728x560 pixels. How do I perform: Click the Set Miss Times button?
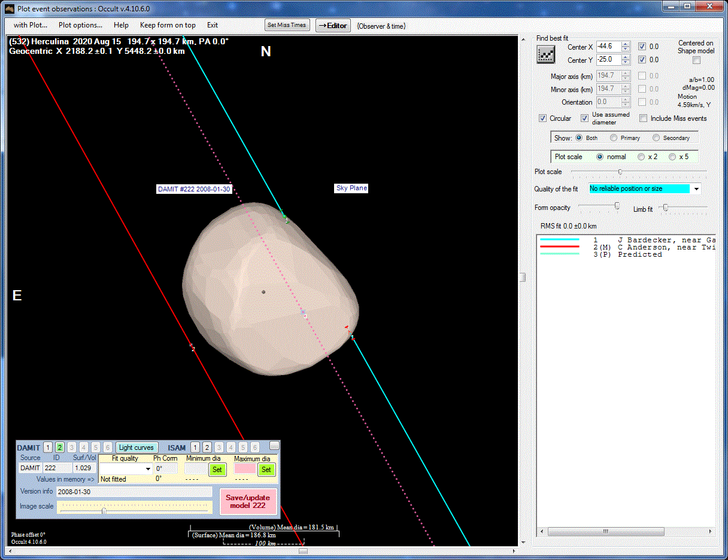(287, 25)
